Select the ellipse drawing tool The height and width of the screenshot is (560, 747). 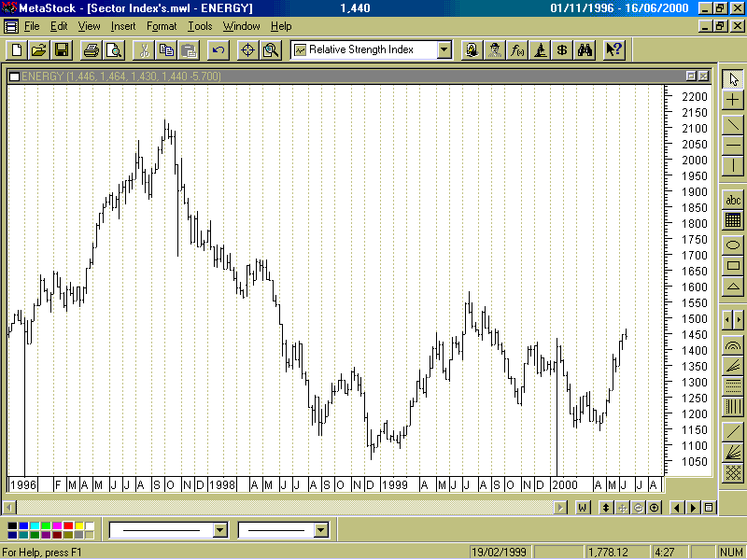tap(733, 245)
